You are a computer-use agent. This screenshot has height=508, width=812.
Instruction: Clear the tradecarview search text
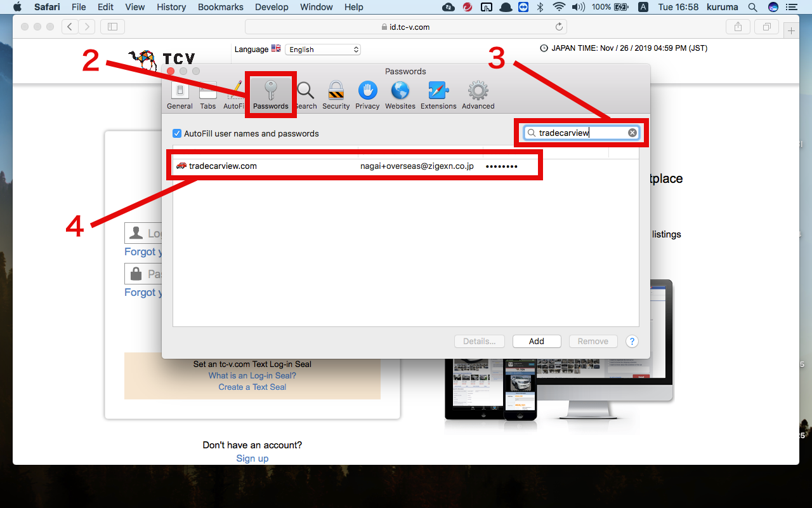pyautogui.click(x=632, y=133)
